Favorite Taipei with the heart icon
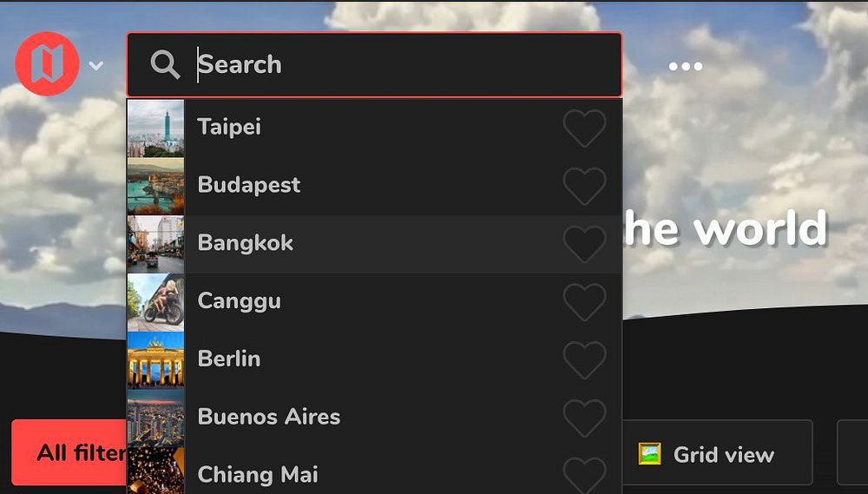 pyautogui.click(x=584, y=128)
